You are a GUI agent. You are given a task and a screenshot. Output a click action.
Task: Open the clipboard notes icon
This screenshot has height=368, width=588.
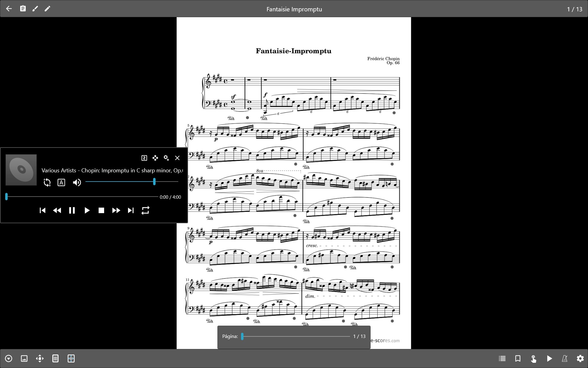click(x=23, y=9)
